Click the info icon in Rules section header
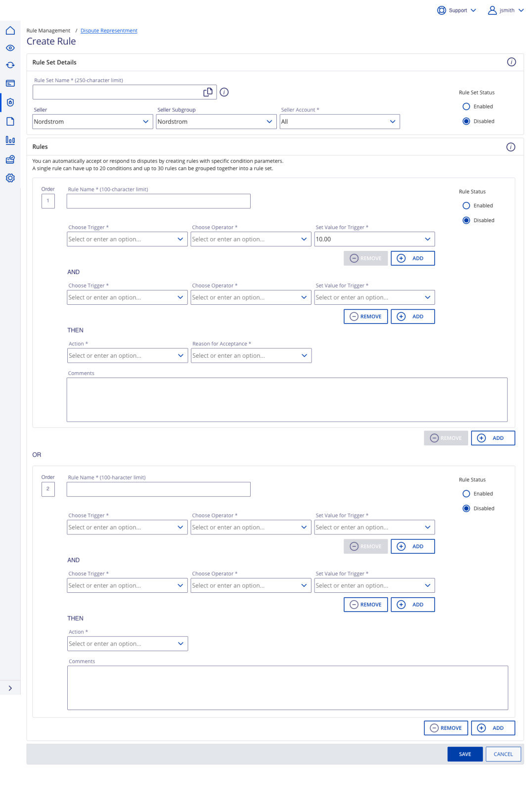530x812 pixels. [511, 147]
